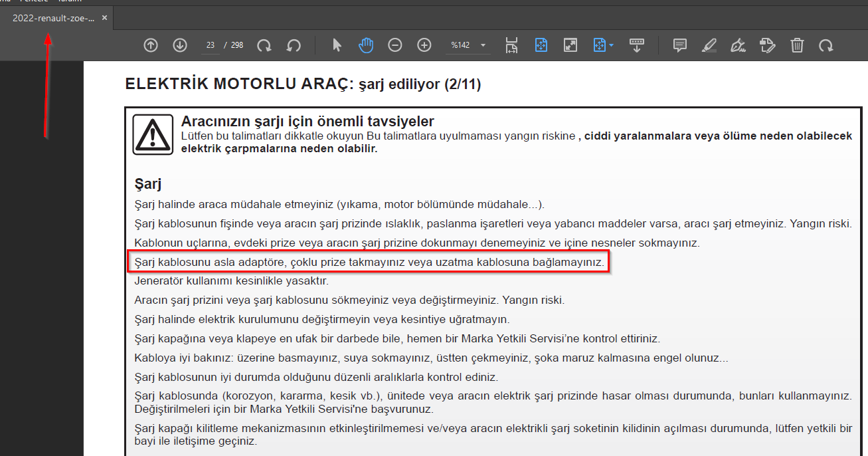Switch to full screen view
The height and width of the screenshot is (456, 868).
pos(570,45)
